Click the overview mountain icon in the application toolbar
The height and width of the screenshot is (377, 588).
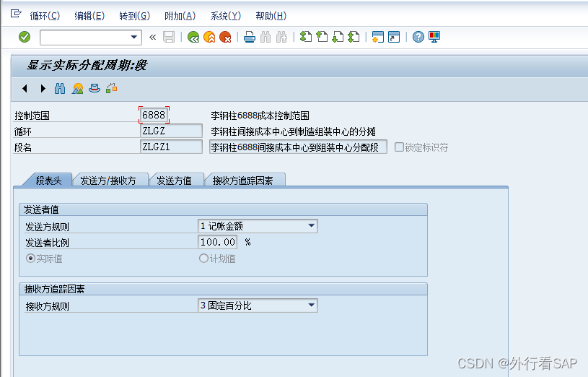pos(77,89)
